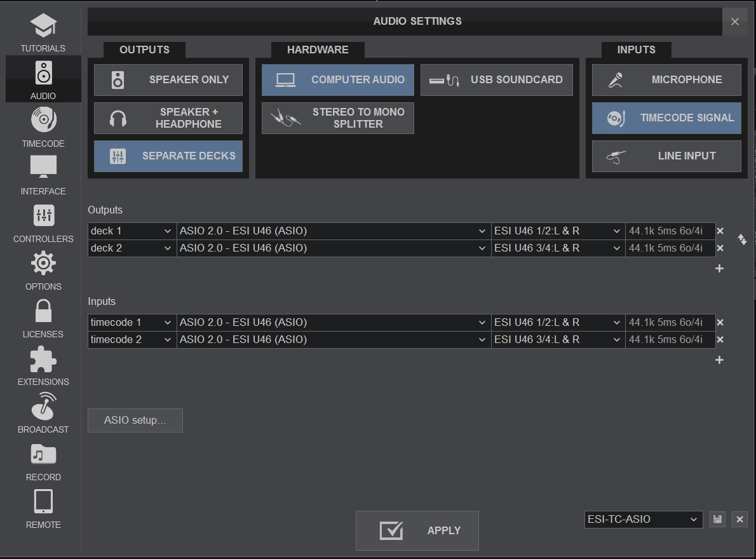
Task: Select USB Soundcard hardware option
Action: [497, 80]
